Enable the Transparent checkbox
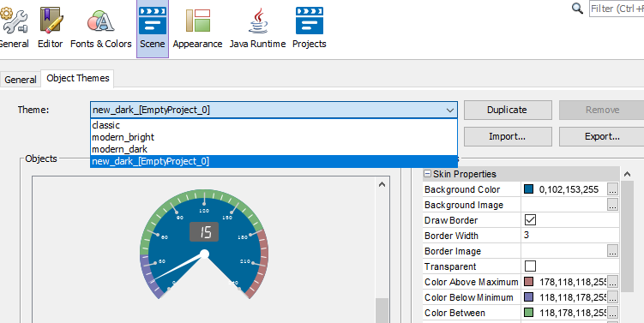This screenshot has height=323, width=644. coord(530,266)
